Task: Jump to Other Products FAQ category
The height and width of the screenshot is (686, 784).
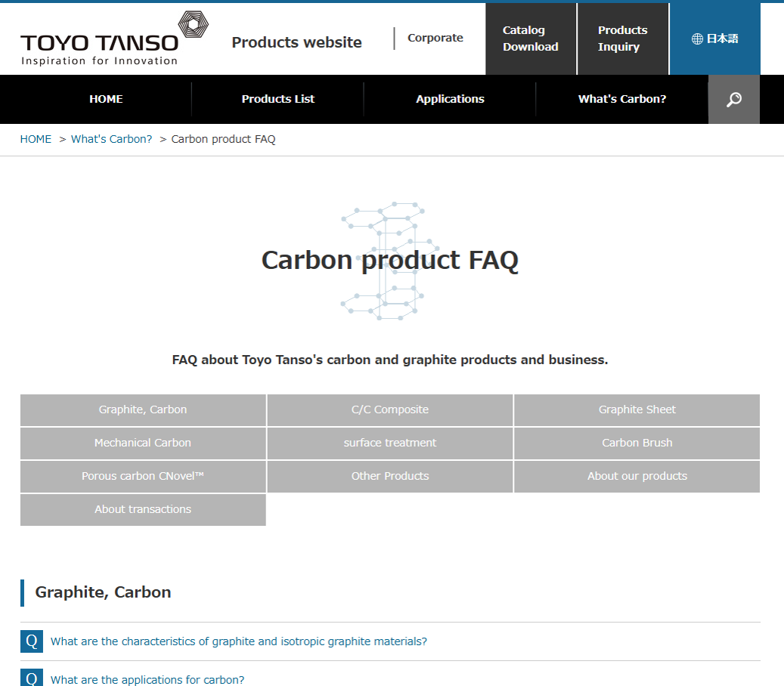Action: coord(390,476)
